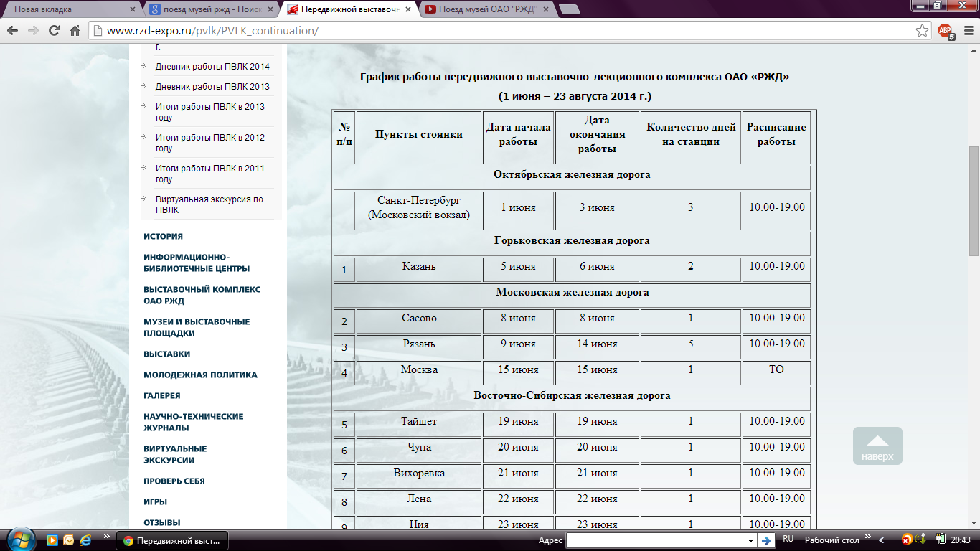The width and height of the screenshot is (980, 551).
Task: Open the 'ВЫСТАВКИ' sidebar section
Action: point(166,354)
